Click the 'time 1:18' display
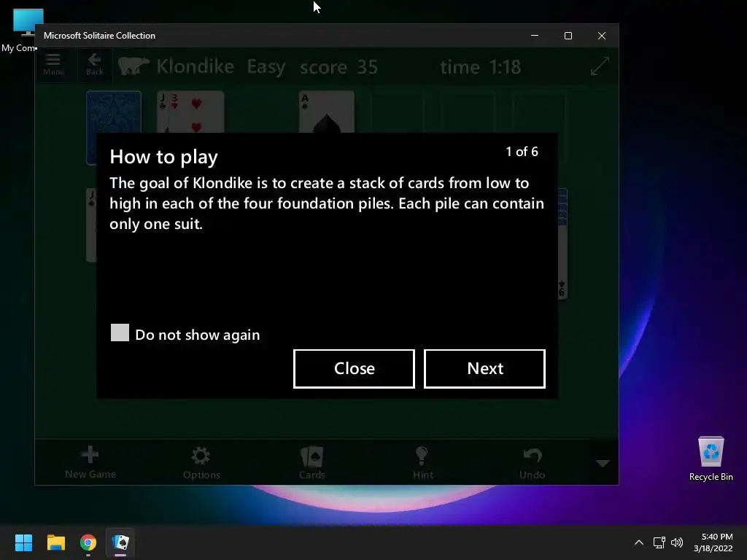The width and height of the screenshot is (747, 560). click(480, 66)
